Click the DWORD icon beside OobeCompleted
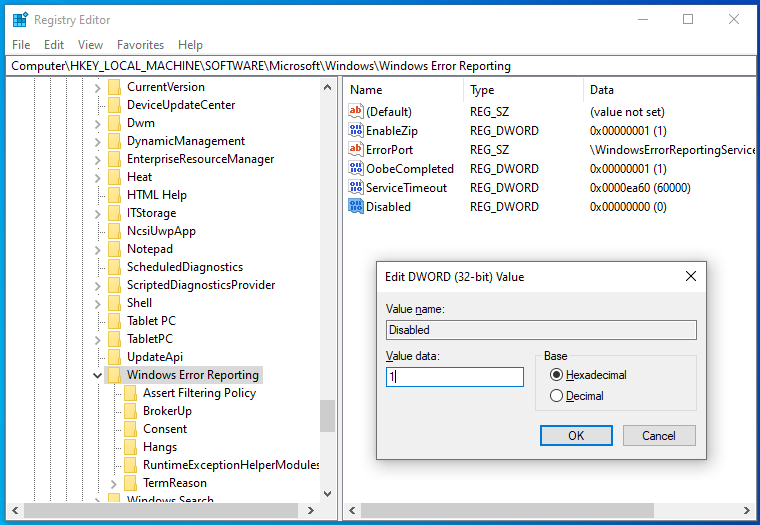Viewport: 760px width, 525px height. tap(355, 168)
